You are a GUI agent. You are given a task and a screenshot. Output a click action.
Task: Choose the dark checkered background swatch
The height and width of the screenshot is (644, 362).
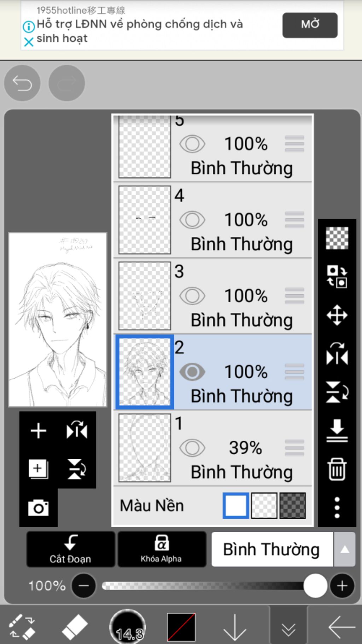tap(292, 506)
